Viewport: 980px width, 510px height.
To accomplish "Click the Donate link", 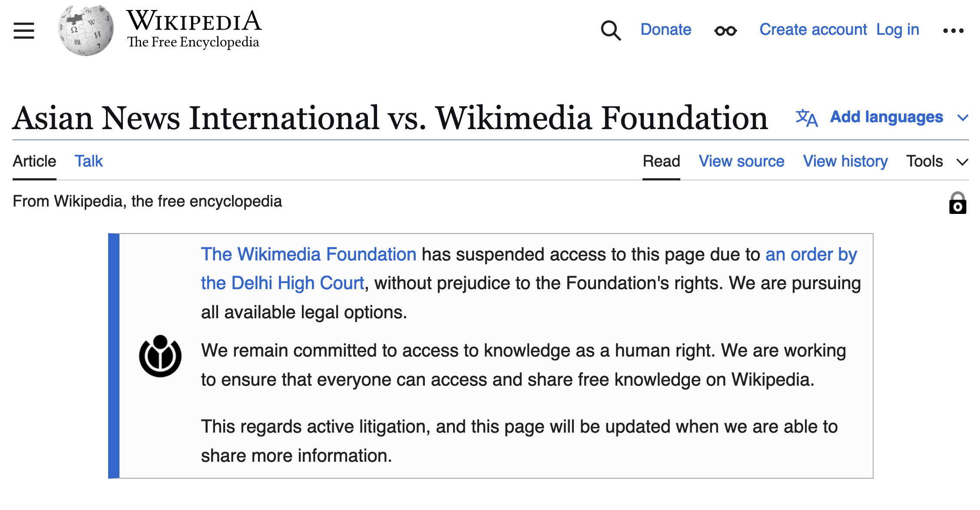I will point(666,30).
